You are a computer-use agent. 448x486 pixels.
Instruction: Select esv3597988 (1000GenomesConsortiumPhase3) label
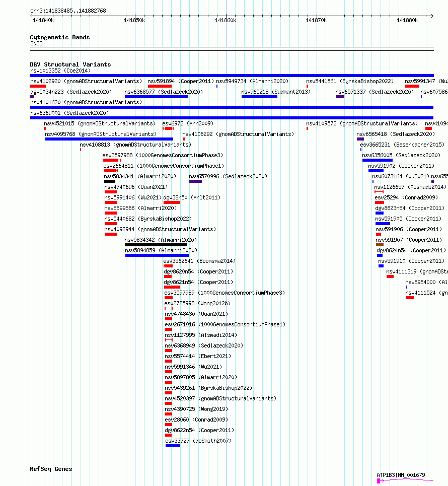163,155
